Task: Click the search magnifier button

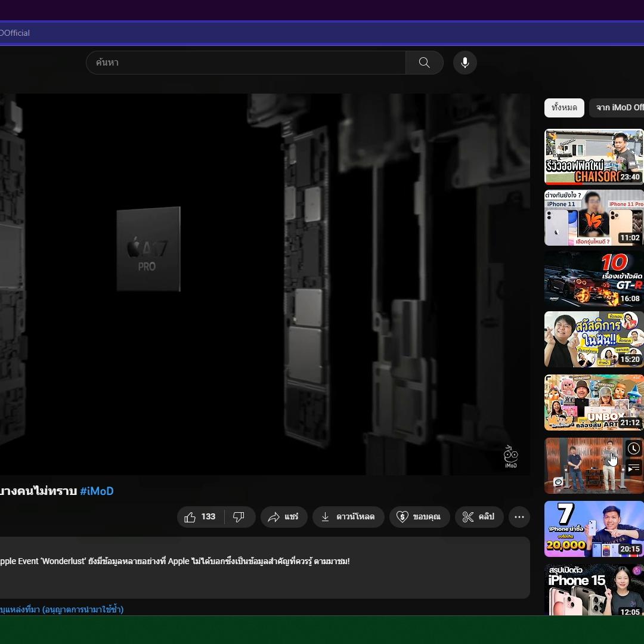Action: pyautogui.click(x=425, y=63)
